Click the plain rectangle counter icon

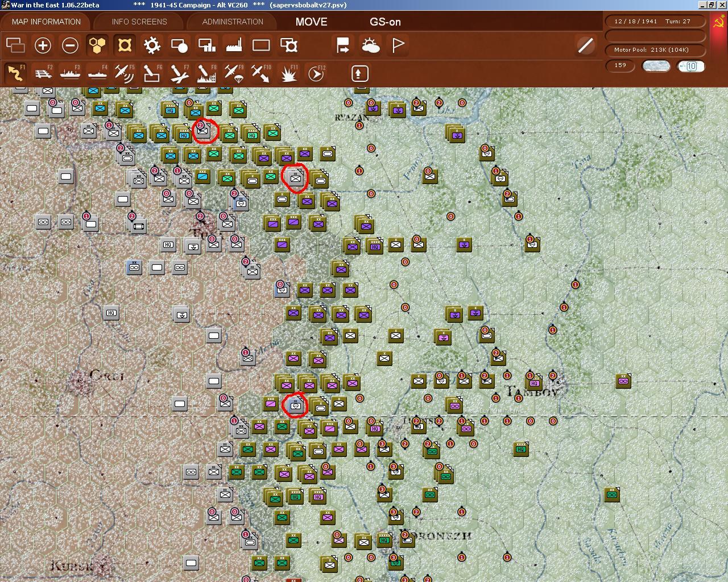click(x=261, y=45)
